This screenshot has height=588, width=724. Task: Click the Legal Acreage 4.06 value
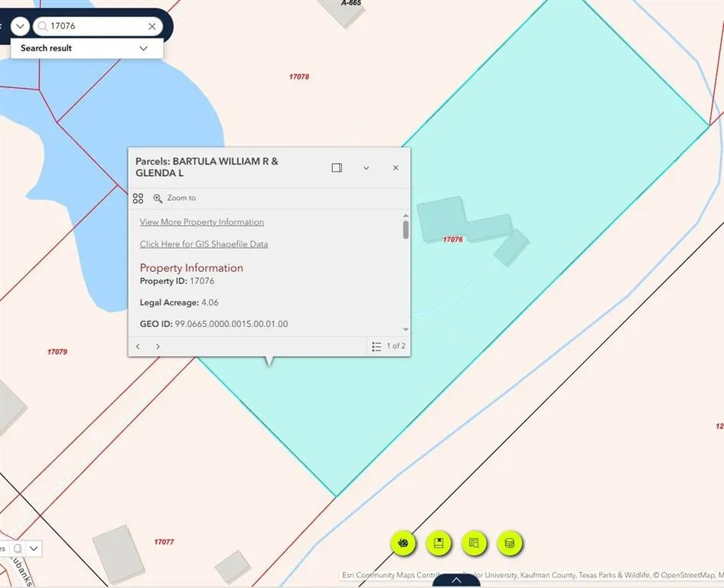210,302
